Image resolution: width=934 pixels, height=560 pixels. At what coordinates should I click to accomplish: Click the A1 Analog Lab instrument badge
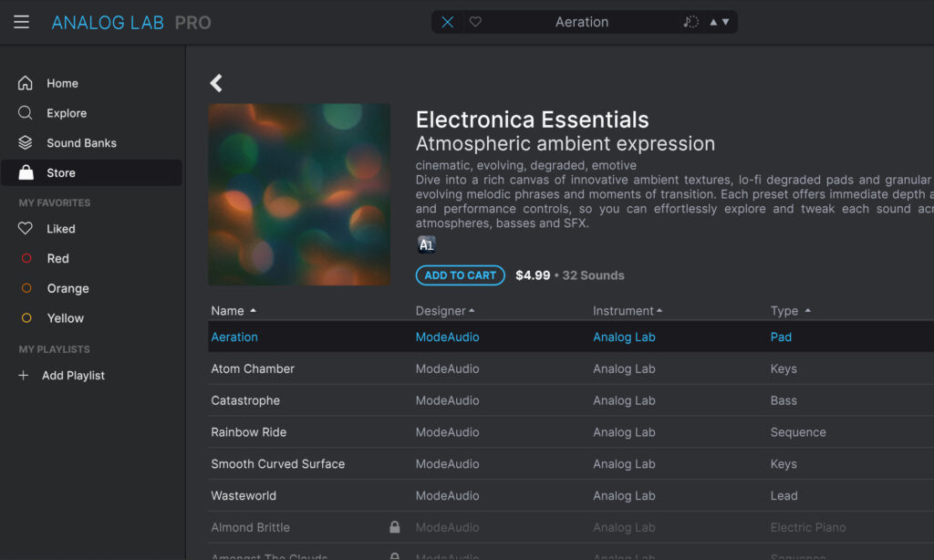pyautogui.click(x=426, y=244)
